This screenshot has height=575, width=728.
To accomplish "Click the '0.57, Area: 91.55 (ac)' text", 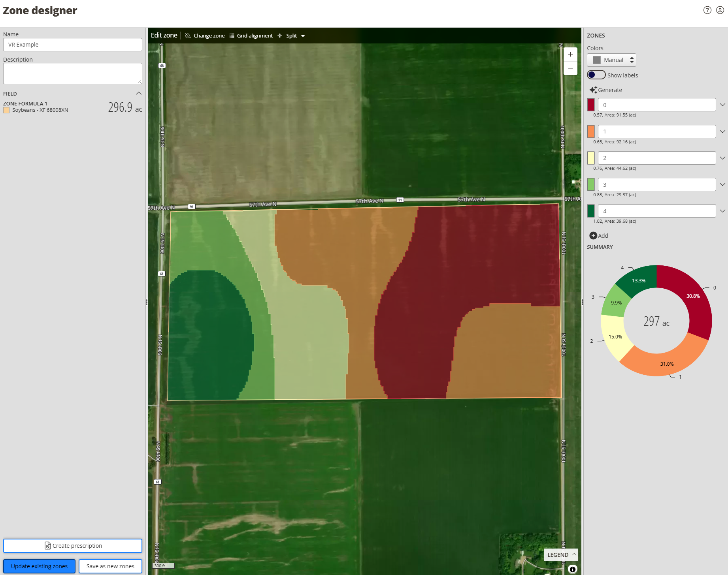I will tap(615, 115).
